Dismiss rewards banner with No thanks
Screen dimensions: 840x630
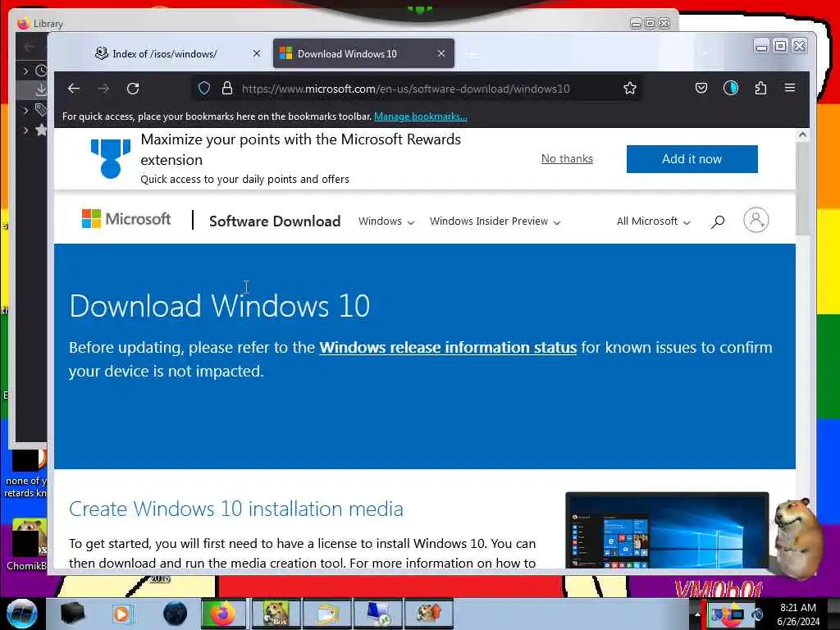567,158
